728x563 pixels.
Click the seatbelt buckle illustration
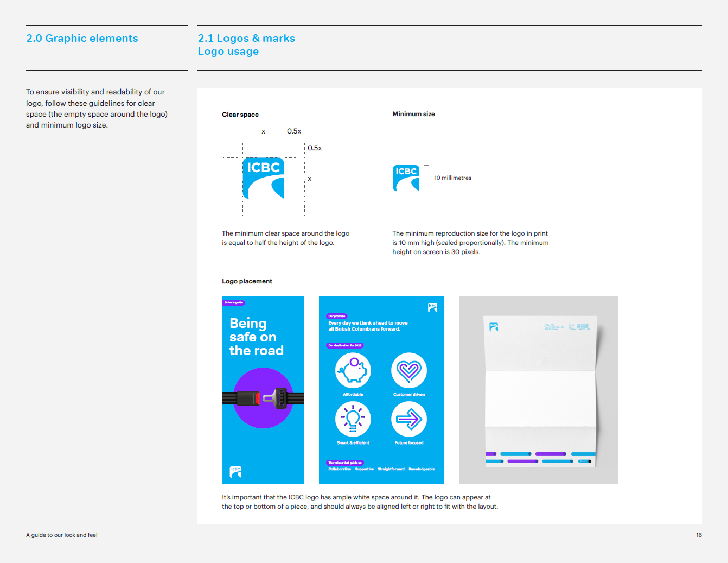[x=263, y=398]
